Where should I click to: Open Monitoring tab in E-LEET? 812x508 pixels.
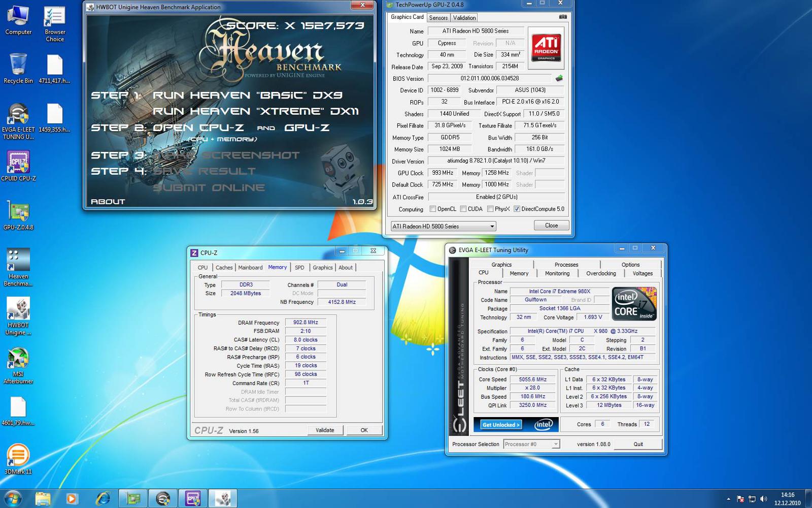click(557, 273)
